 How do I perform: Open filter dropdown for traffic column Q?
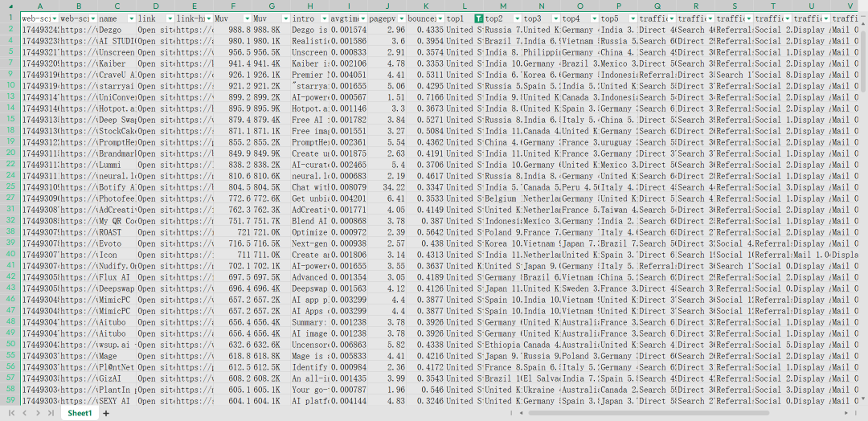click(671, 18)
